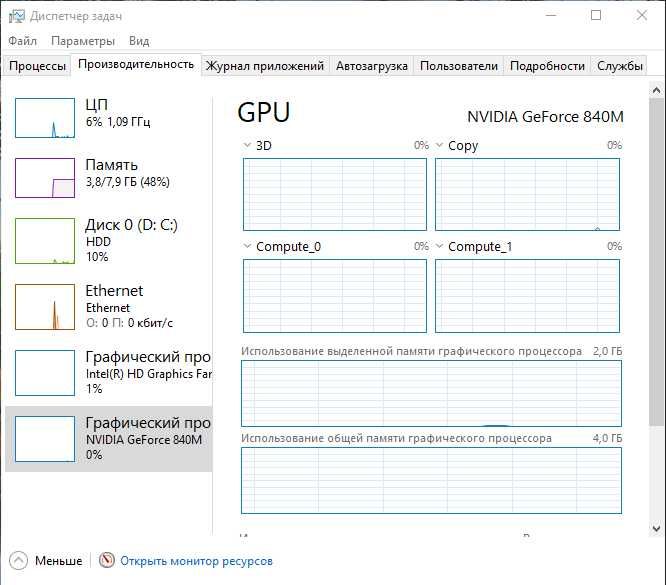This screenshot has height=585, width=666.
Task: Switch to the Журнал приложений tab
Action: (265, 66)
